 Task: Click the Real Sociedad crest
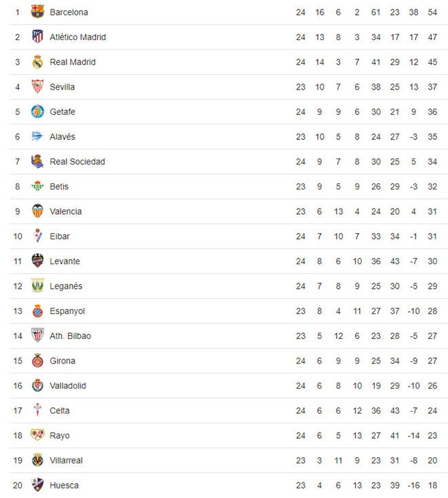pyautogui.click(x=37, y=162)
